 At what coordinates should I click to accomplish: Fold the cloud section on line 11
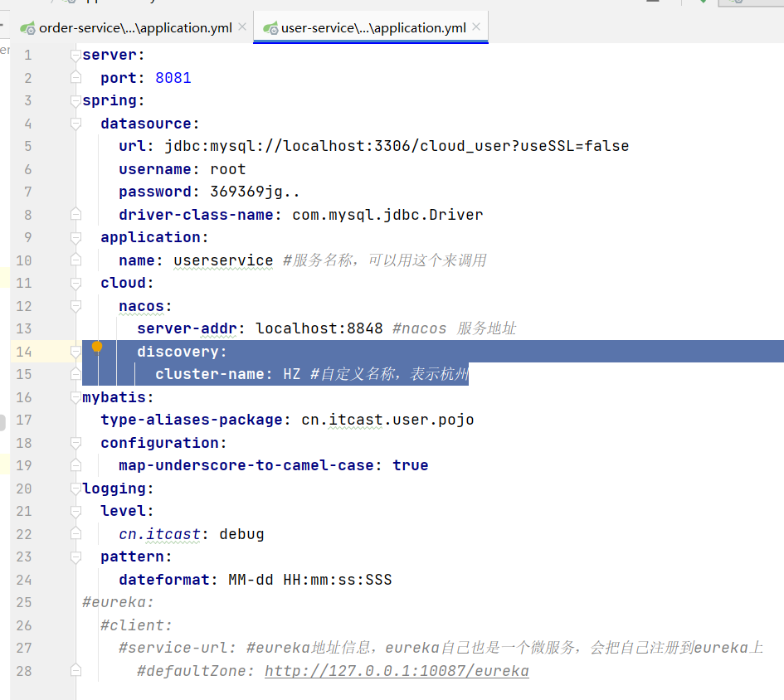[x=75, y=284]
